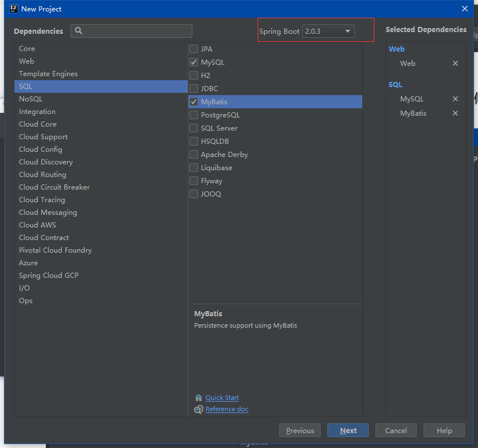This screenshot has height=448, width=478.
Task: Select the SQL category
Action: [101, 87]
